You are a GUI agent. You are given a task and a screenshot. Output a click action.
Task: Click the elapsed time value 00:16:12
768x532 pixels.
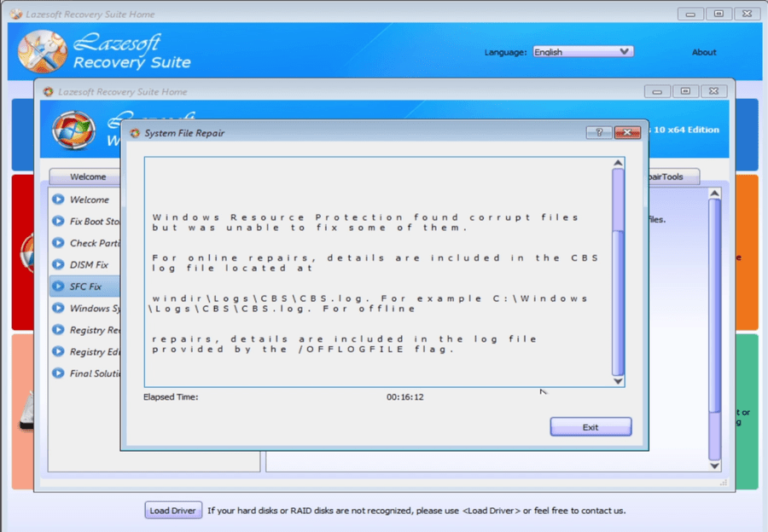point(405,397)
